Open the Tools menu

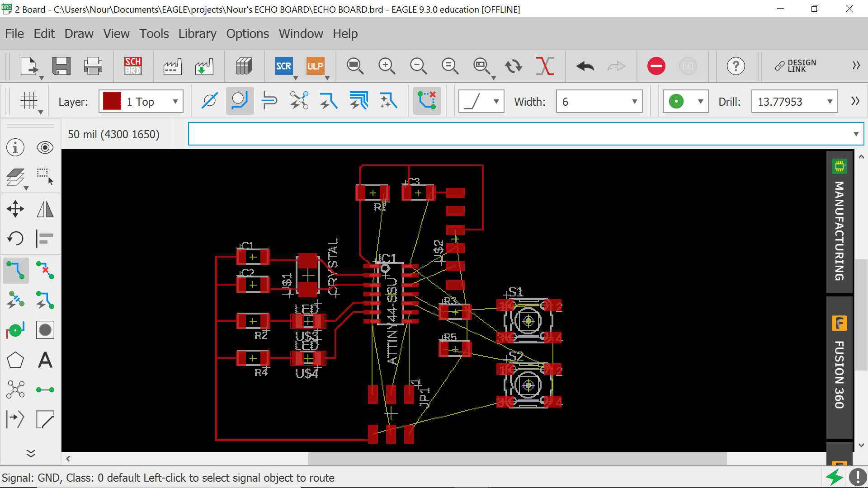[154, 33]
